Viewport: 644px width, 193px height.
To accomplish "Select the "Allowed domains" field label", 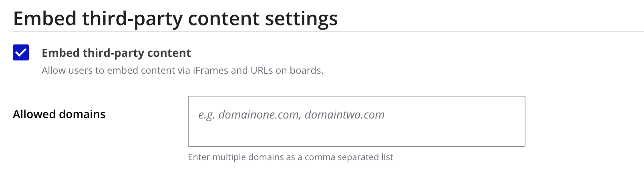I will click(x=59, y=114).
